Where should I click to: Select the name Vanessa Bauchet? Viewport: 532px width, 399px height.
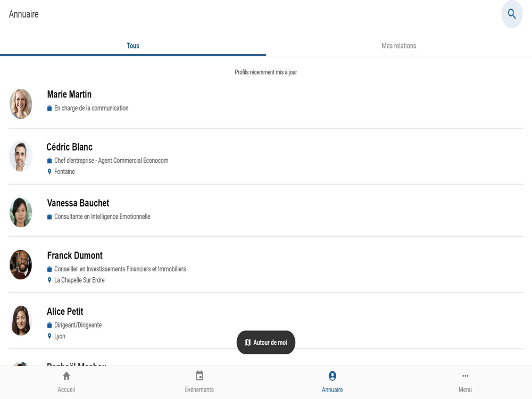pyautogui.click(x=78, y=203)
